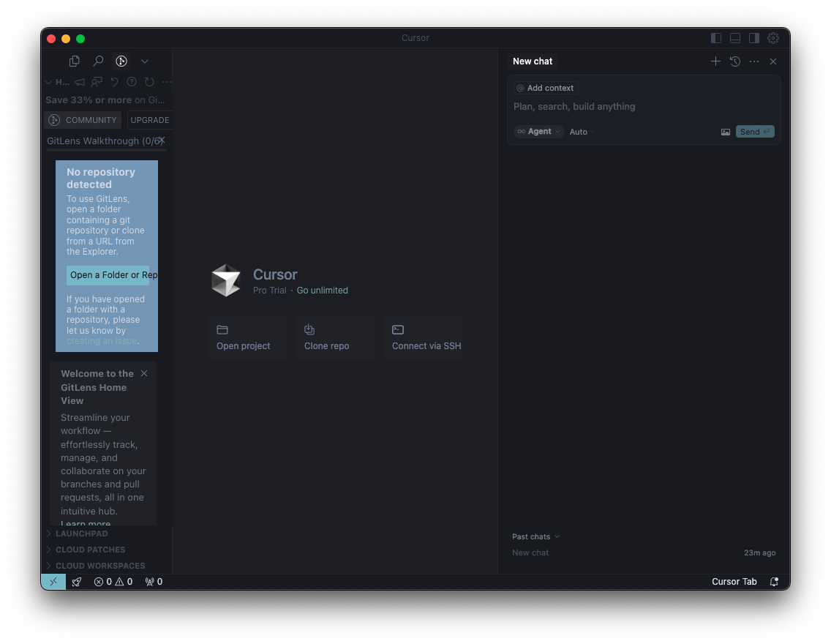Image resolution: width=831 pixels, height=644 pixels.
Task: Open the GitLens Walkthrough progress label
Action: [x=102, y=141]
